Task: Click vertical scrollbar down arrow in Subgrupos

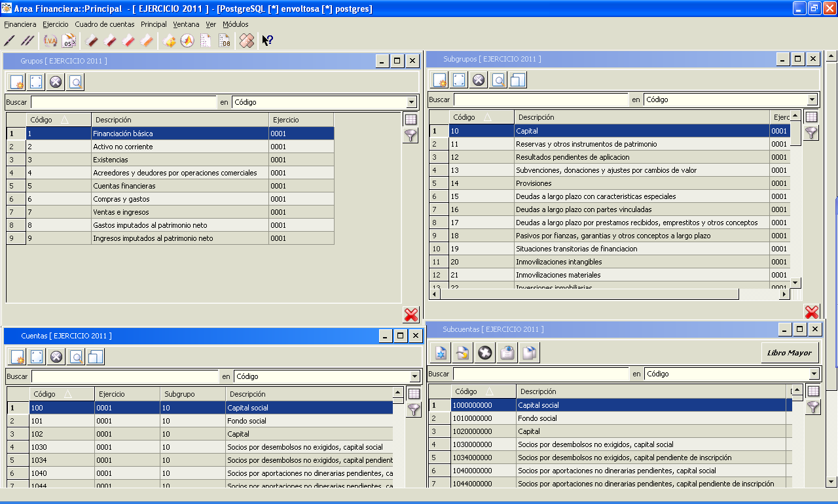Action: pyautogui.click(x=795, y=283)
